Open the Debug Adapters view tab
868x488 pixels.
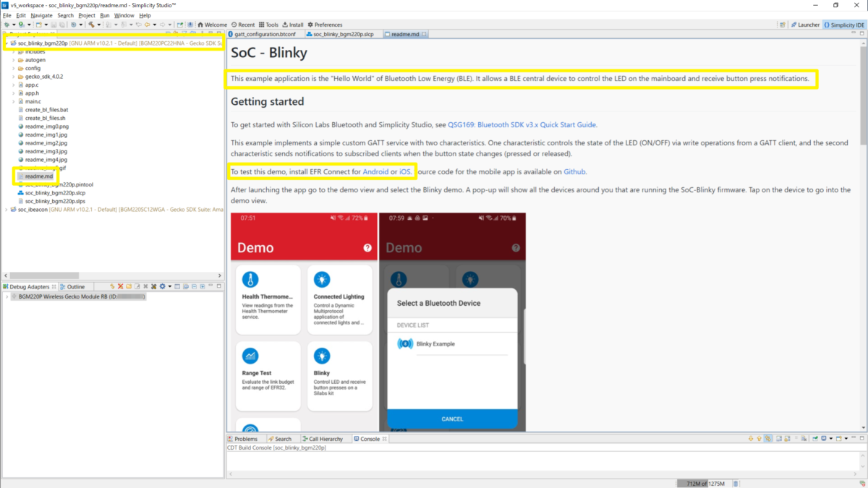(29, 287)
